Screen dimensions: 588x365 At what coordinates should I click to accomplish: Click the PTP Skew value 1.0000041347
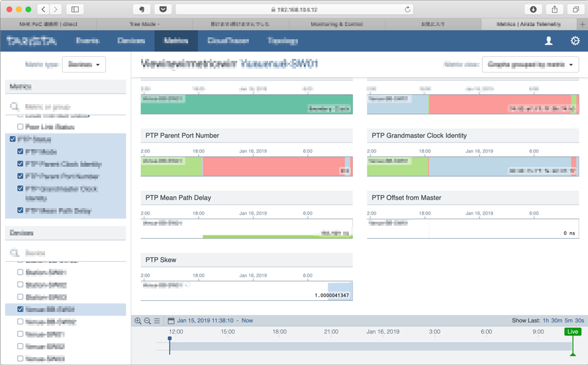(331, 296)
